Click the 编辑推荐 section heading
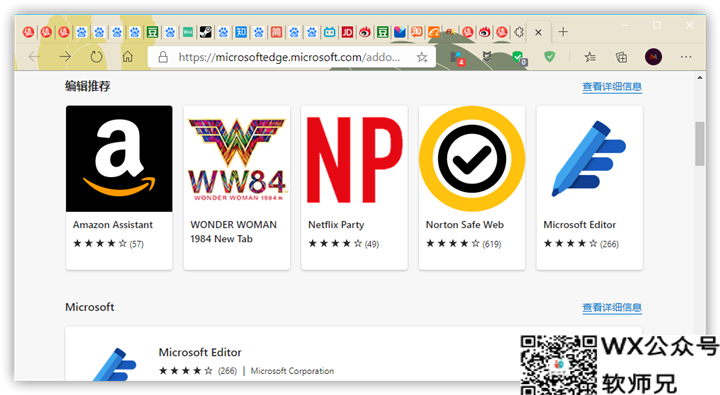Image resolution: width=720 pixels, height=395 pixels. (x=88, y=86)
